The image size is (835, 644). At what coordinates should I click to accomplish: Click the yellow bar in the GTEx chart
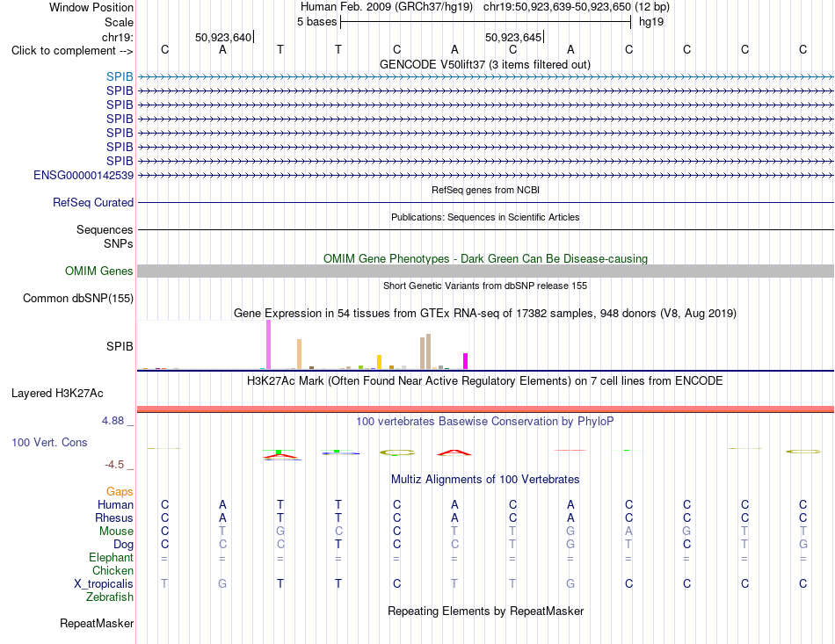coord(379,362)
